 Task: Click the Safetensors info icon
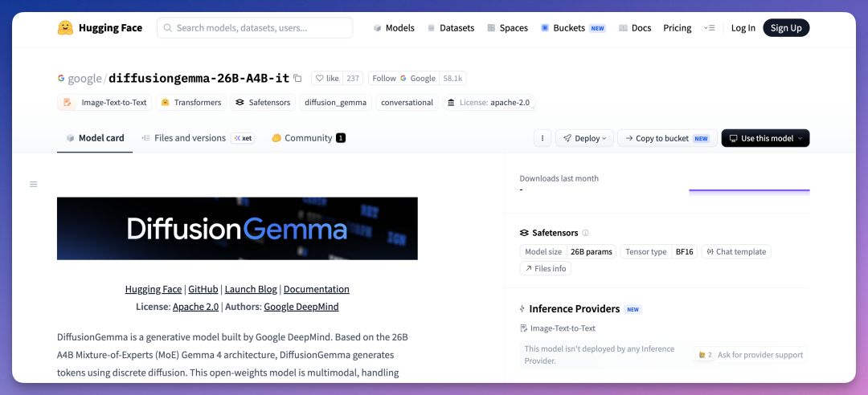pos(586,233)
